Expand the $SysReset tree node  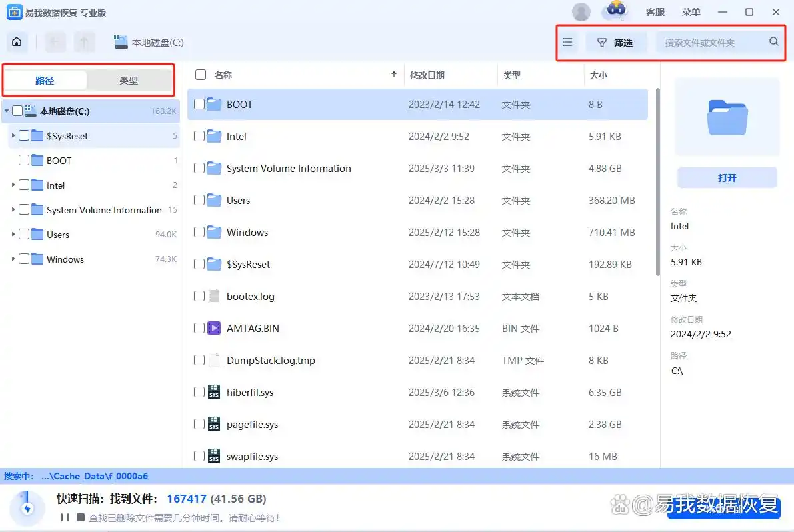click(x=13, y=135)
